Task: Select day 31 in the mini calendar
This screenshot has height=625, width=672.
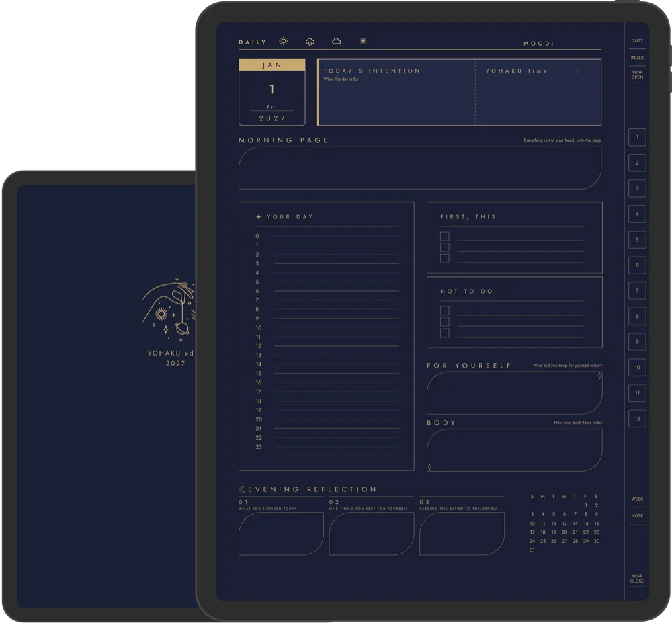Action: click(532, 550)
